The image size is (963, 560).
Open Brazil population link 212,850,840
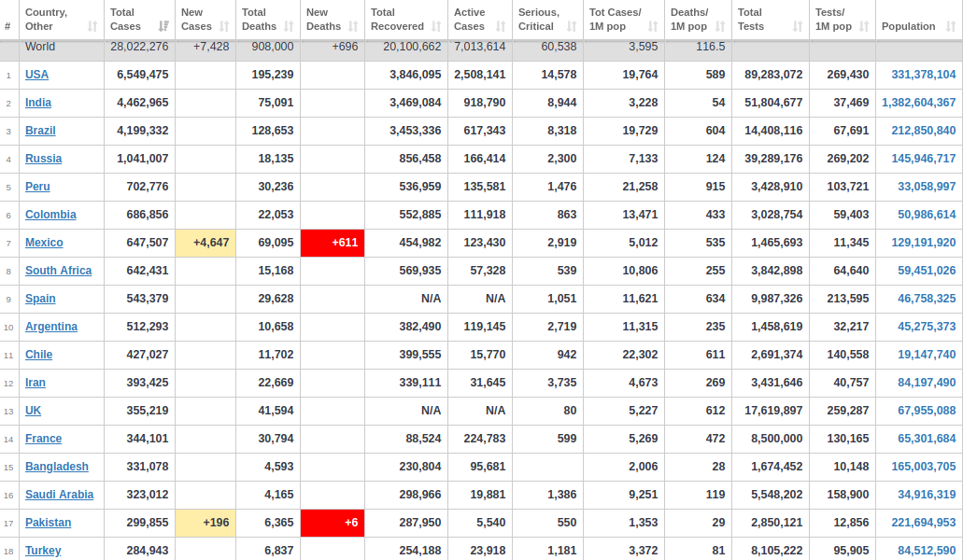(924, 131)
